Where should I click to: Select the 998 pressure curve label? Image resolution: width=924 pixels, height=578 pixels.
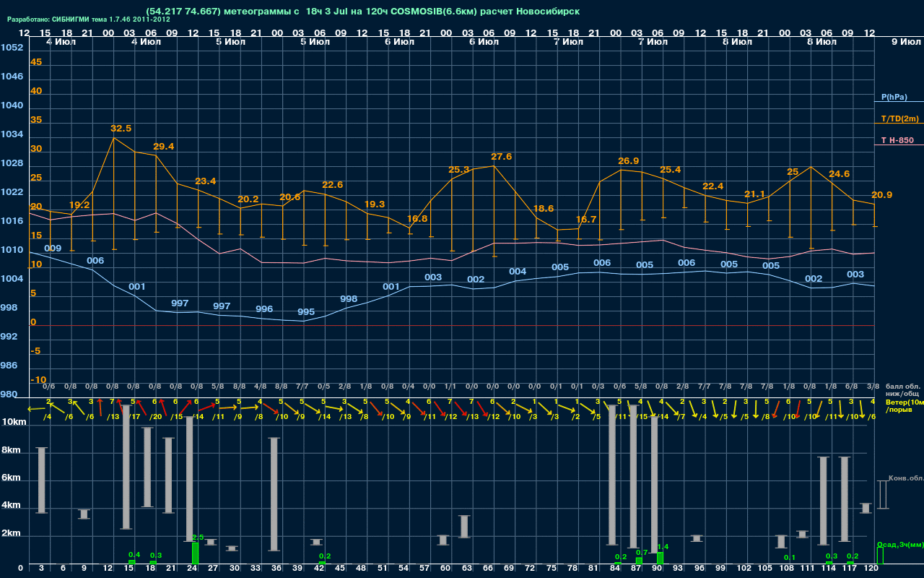pos(349,299)
